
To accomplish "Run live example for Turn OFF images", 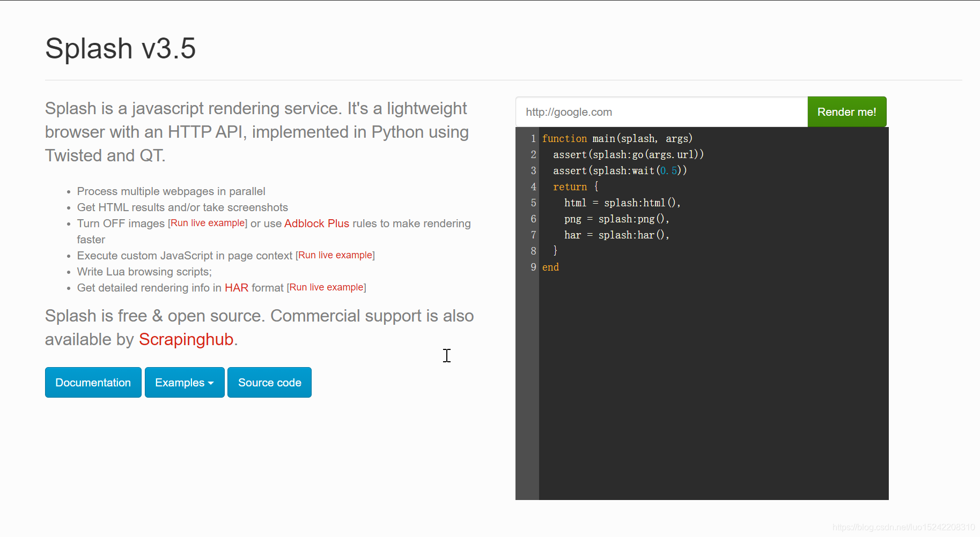I will tap(208, 223).
